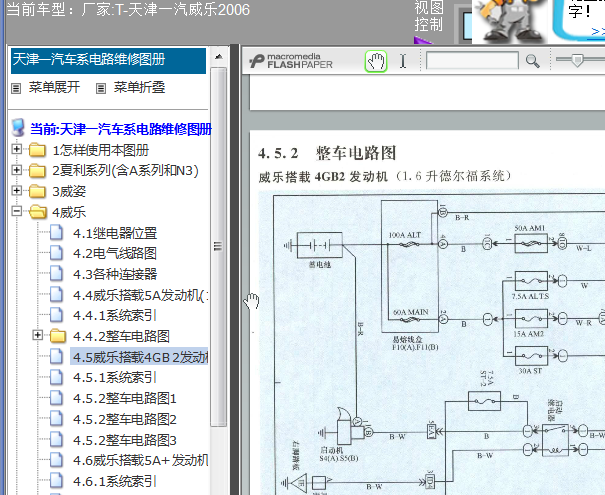Click into the FlashPaper search text field

pyautogui.click(x=472, y=61)
